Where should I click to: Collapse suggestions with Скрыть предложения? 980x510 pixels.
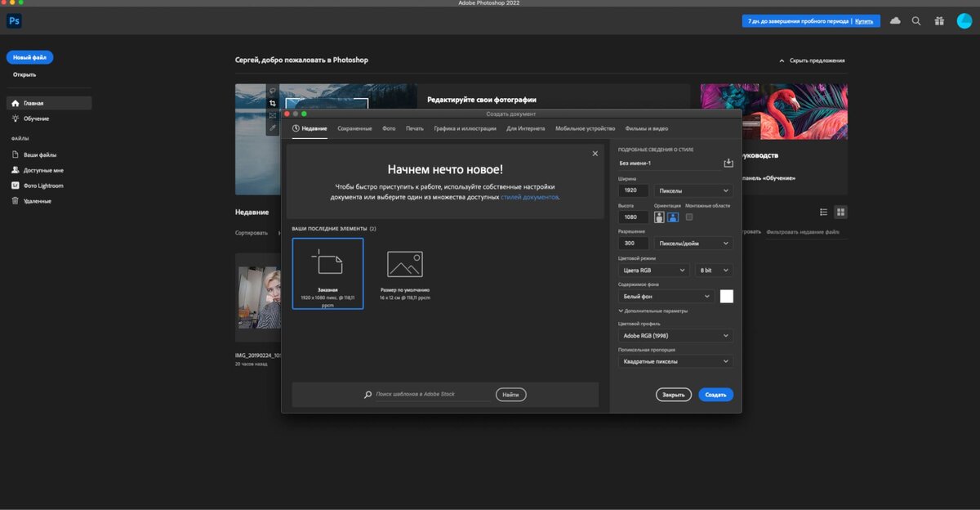click(x=812, y=60)
